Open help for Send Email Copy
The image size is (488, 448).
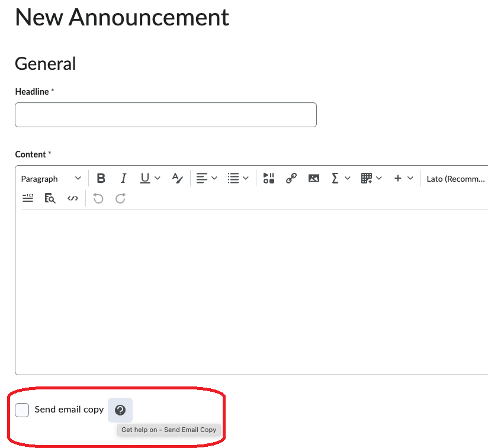point(120,410)
